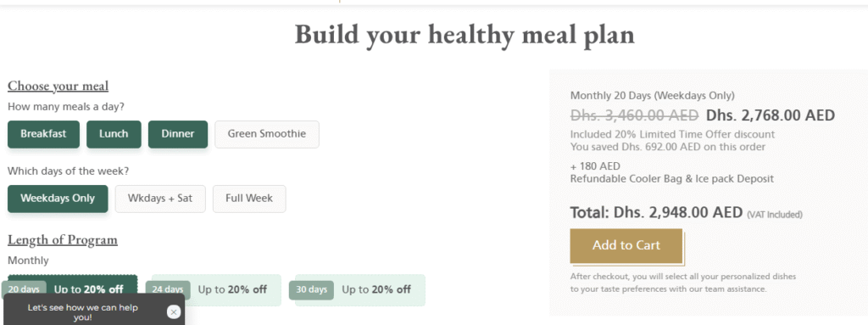Toggle the Lunch meal option
This screenshot has height=325, width=868.
coord(114,134)
